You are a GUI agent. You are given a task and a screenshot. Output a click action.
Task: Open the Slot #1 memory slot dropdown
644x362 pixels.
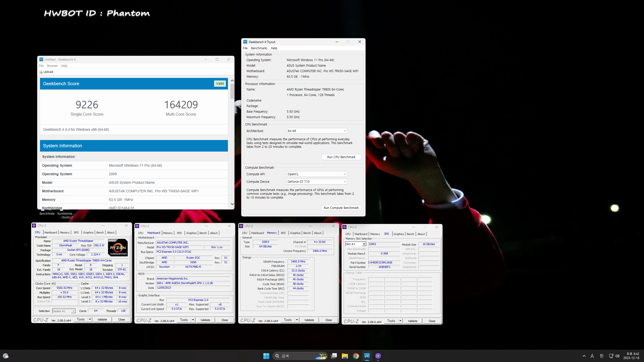coord(355,244)
